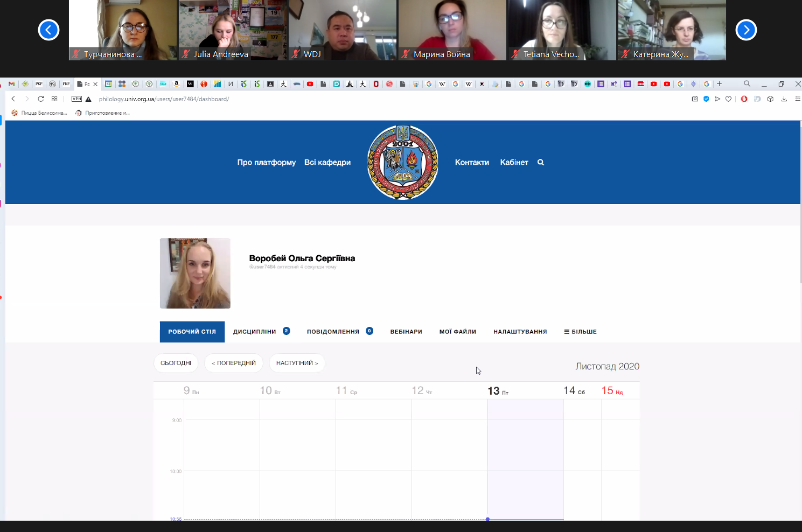This screenshot has width=802, height=532.
Task: Show next participants with right arrow
Action: click(746, 30)
